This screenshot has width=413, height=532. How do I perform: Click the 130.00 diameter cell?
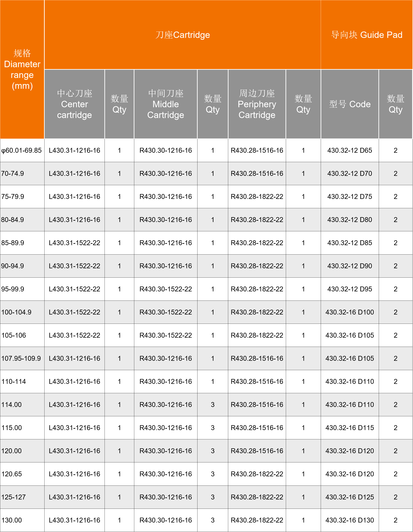11,520
